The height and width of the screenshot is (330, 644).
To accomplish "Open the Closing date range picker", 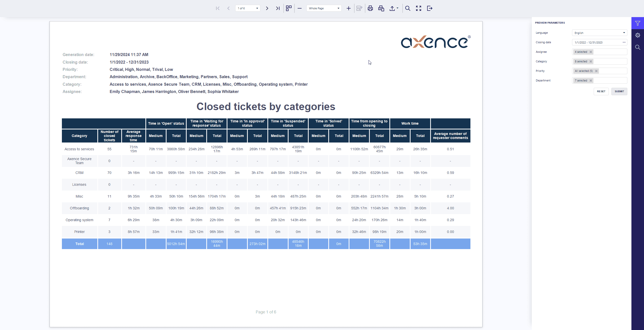I will point(624,42).
